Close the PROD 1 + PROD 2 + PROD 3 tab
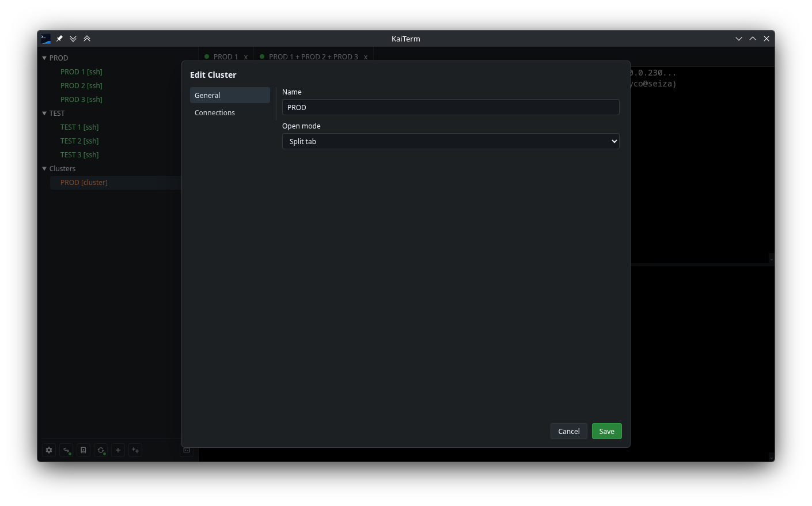The width and height of the screenshot is (812, 506). pos(366,57)
